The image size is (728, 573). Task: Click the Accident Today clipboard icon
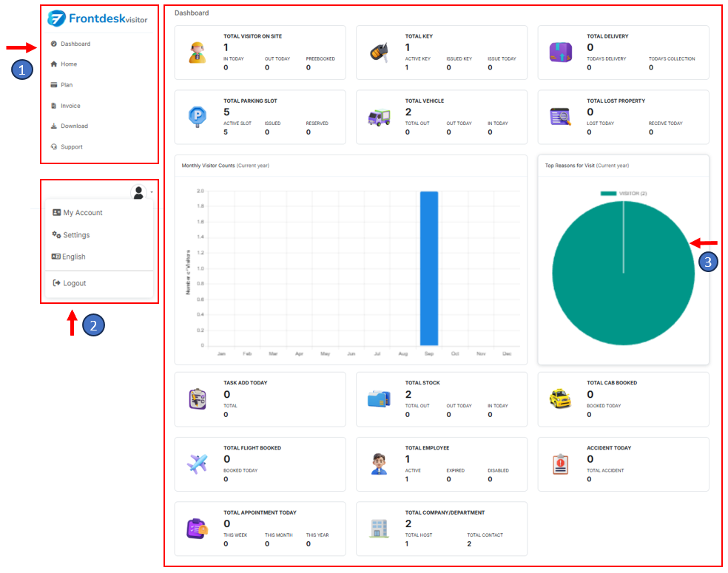(x=560, y=464)
